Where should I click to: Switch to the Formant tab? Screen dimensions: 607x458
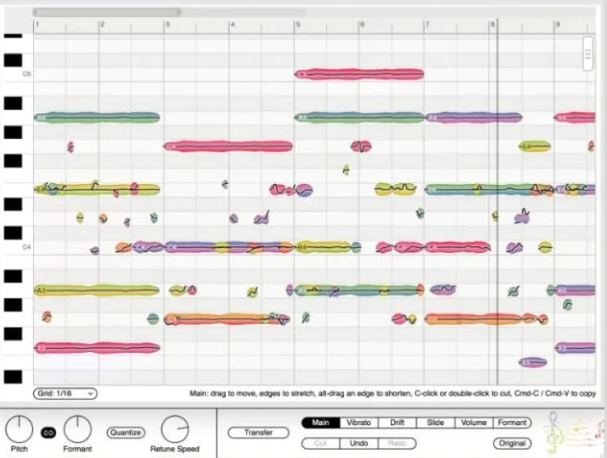point(512,422)
